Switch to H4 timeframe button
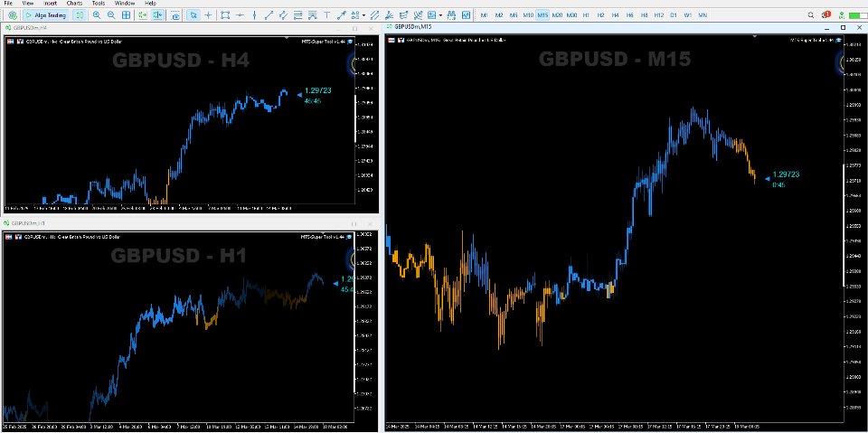This screenshot has width=868, height=433. pos(615,15)
